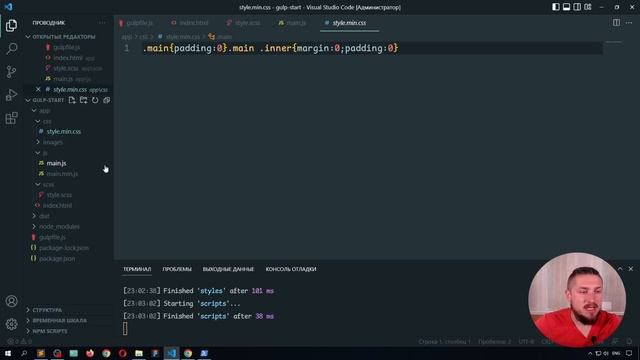Select index.html in open editors list

pyautogui.click(x=68, y=58)
